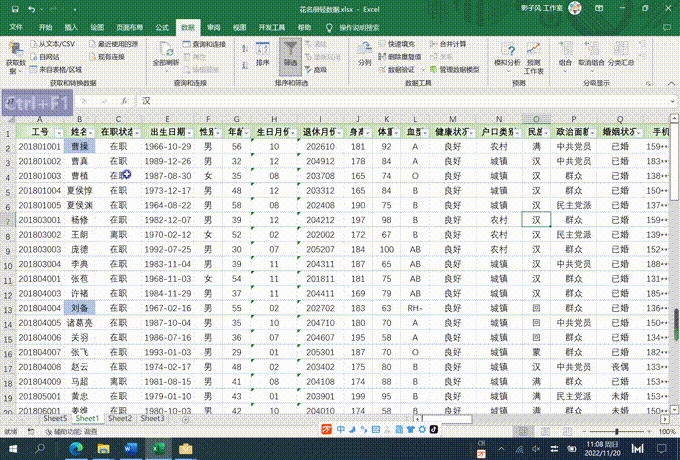Viewport: 680px width, 460px height.
Task: Click the Group (组合) icon
Action: (x=565, y=49)
